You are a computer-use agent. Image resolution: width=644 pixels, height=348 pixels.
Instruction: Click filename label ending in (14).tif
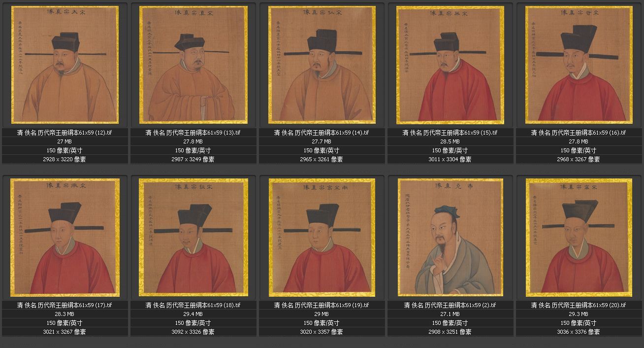(322, 133)
